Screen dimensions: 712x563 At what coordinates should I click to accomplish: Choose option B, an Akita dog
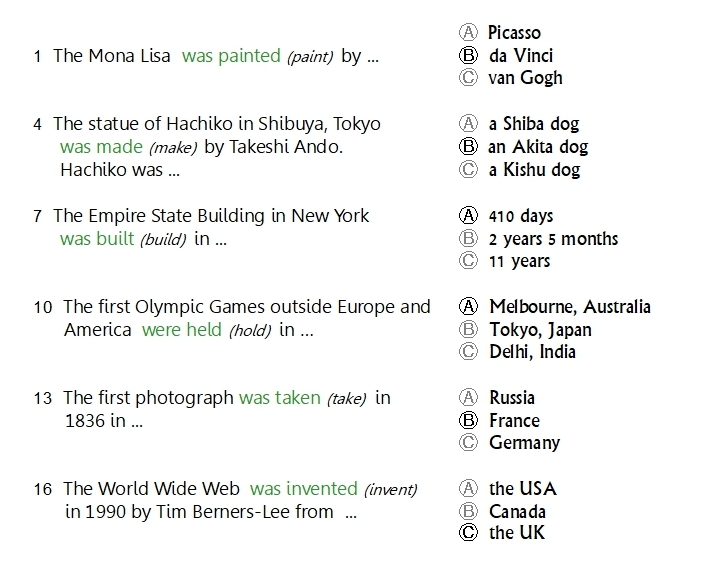pos(467,147)
